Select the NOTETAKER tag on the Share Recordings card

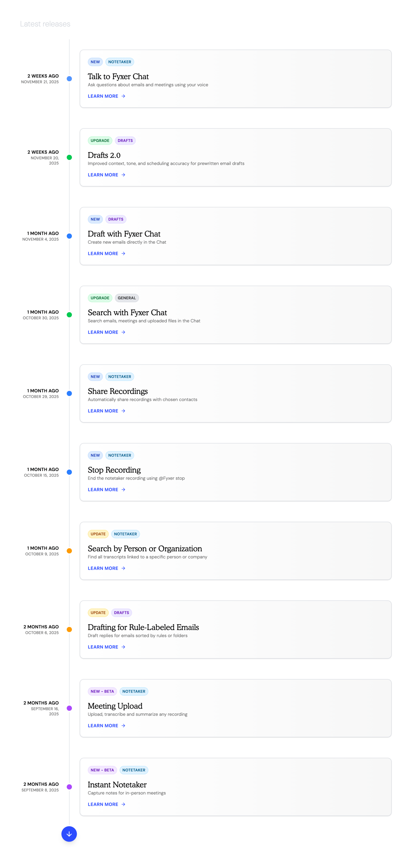pos(119,377)
